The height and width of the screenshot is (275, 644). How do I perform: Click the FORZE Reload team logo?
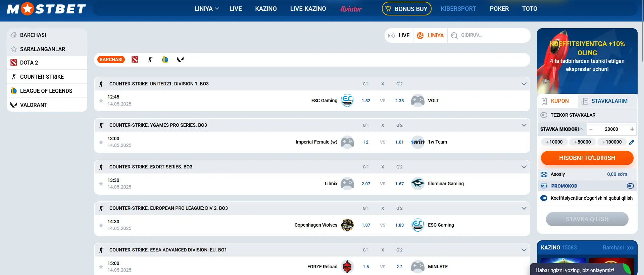click(x=347, y=267)
